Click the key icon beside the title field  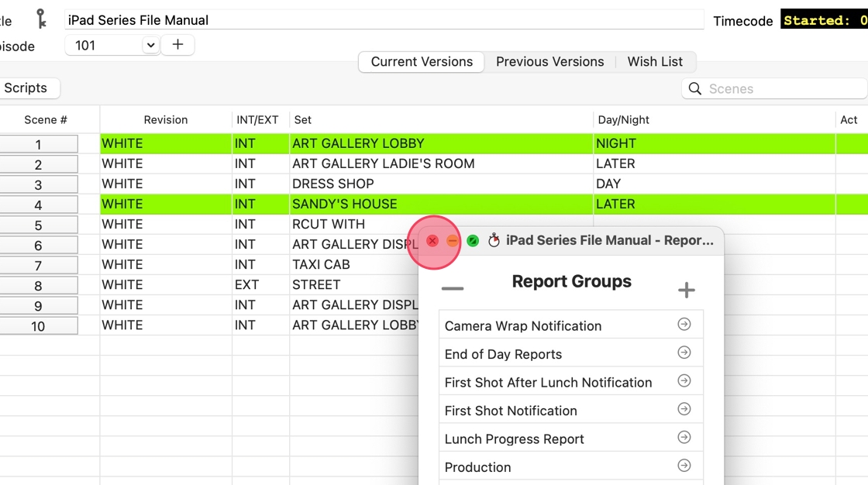(x=42, y=19)
